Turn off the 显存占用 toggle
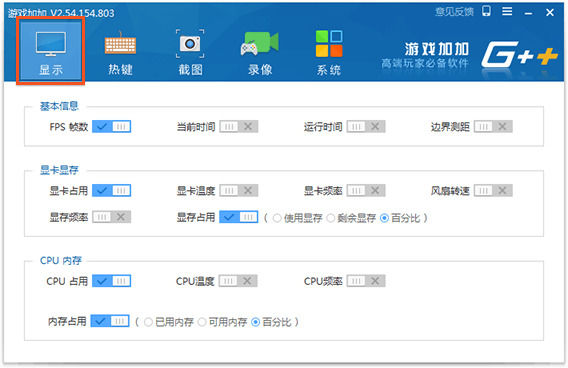This screenshot has height=368, width=568. pos(239,217)
